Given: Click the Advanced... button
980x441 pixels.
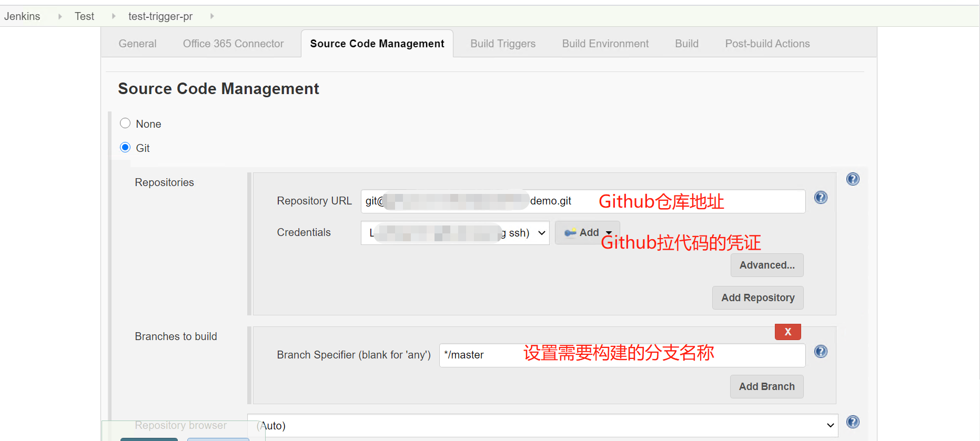Looking at the screenshot, I should coord(767,265).
